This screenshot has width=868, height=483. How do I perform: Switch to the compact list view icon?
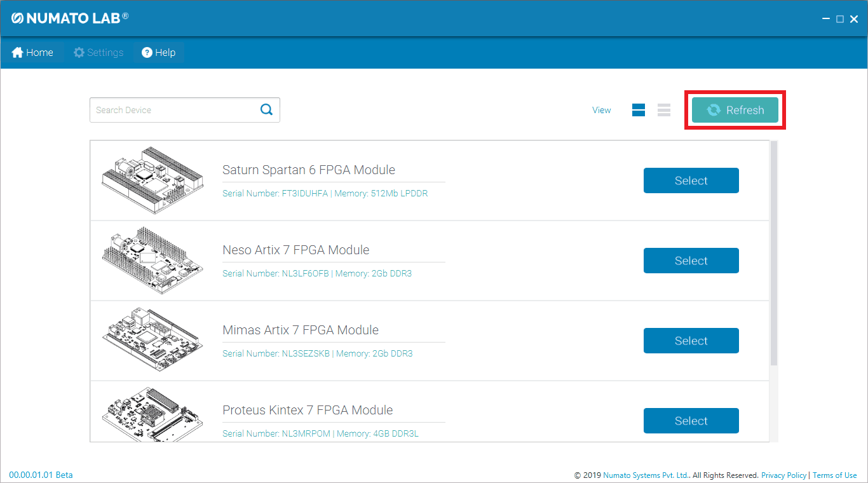pos(664,110)
